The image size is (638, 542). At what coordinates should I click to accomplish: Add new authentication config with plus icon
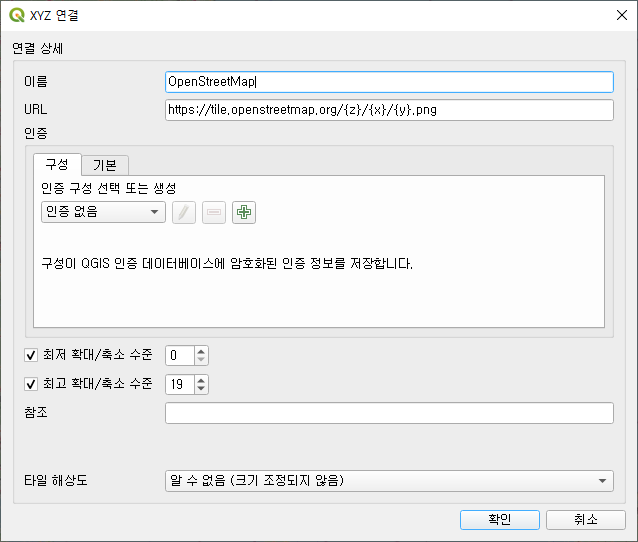tap(244, 212)
